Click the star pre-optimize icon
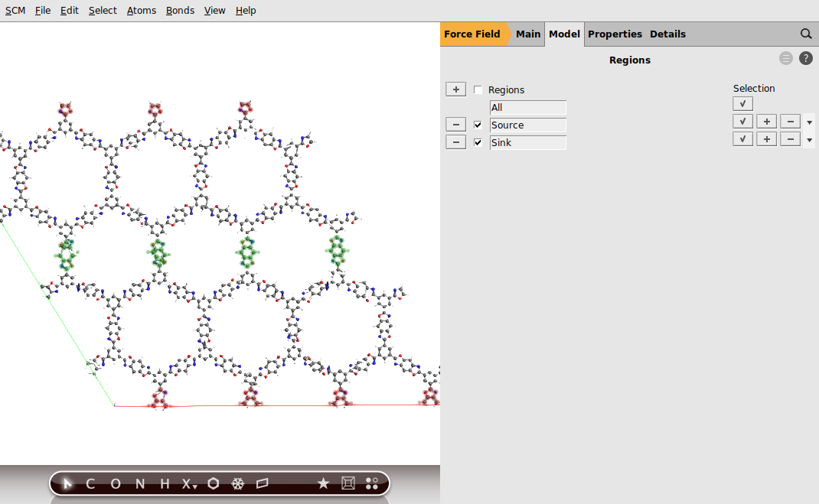819x504 pixels. pyautogui.click(x=323, y=483)
